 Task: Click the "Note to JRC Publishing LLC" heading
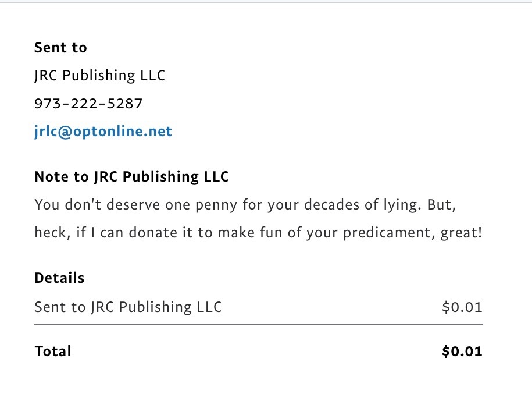click(131, 177)
